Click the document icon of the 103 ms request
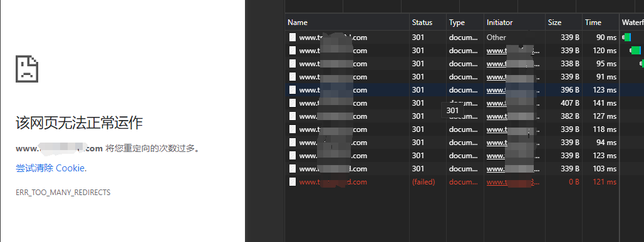Screen dimensions: 644x242 click(293, 169)
